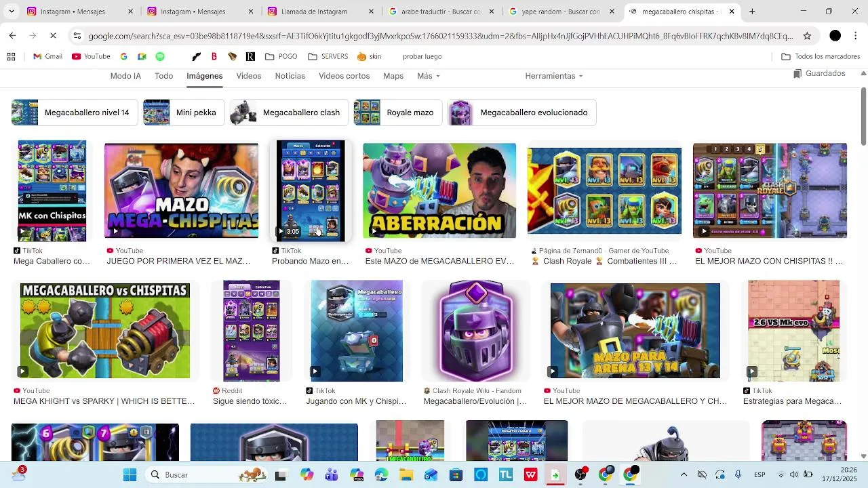Open the apps grid in bookmarks bar

(11, 57)
